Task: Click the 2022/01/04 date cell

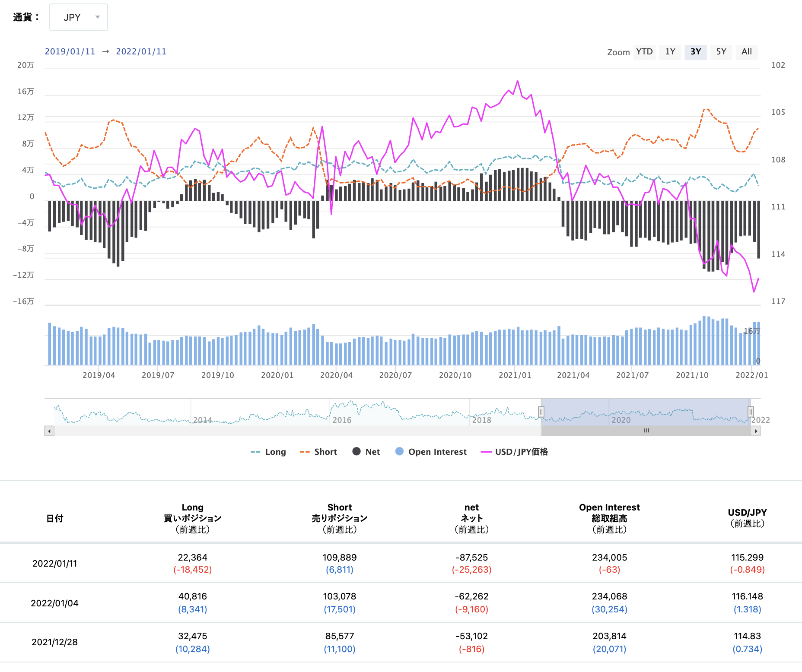Action: [55, 603]
